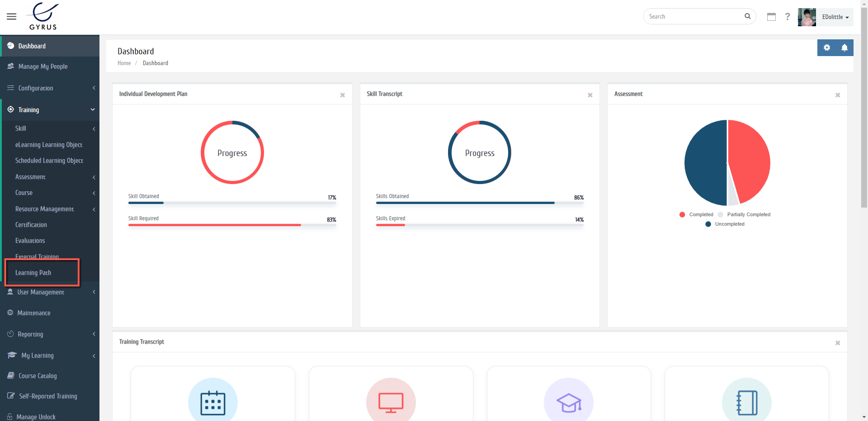Click the calendar icon in Training Transcript
Screen dimensions: 868x421
pyautogui.click(x=212, y=402)
